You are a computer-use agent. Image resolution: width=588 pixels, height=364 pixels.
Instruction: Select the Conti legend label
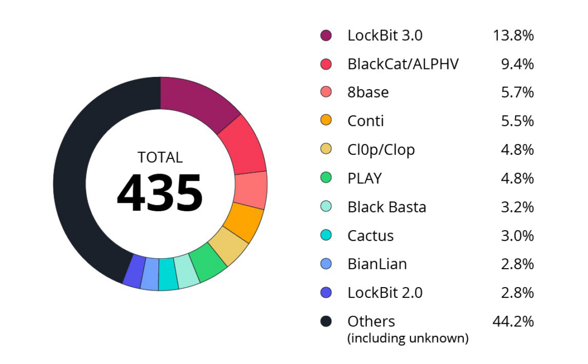pyautogui.click(x=366, y=121)
